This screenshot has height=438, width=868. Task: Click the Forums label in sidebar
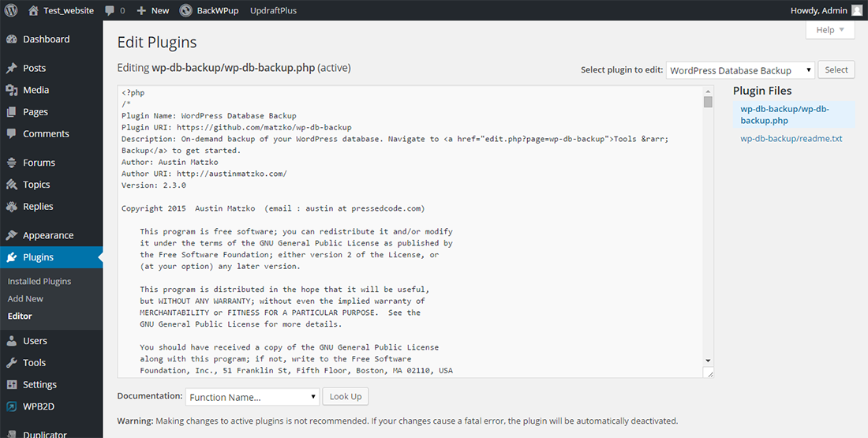pyautogui.click(x=39, y=163)
